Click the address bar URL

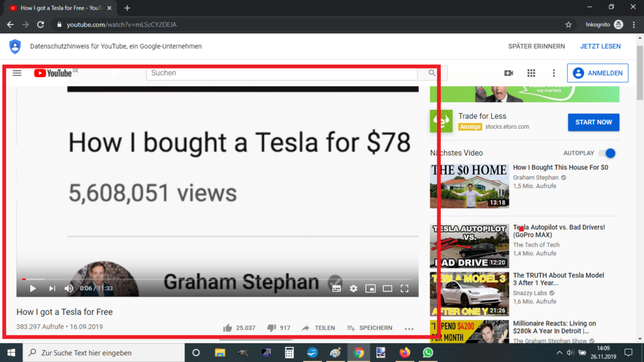pos(121,25)
